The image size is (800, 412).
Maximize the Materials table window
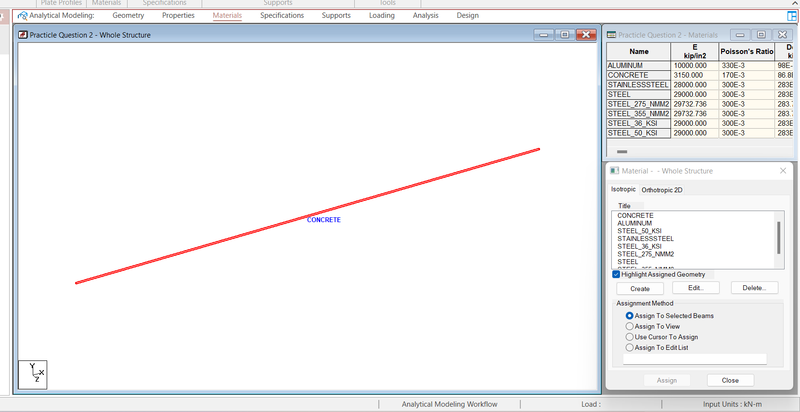point(761,35)
